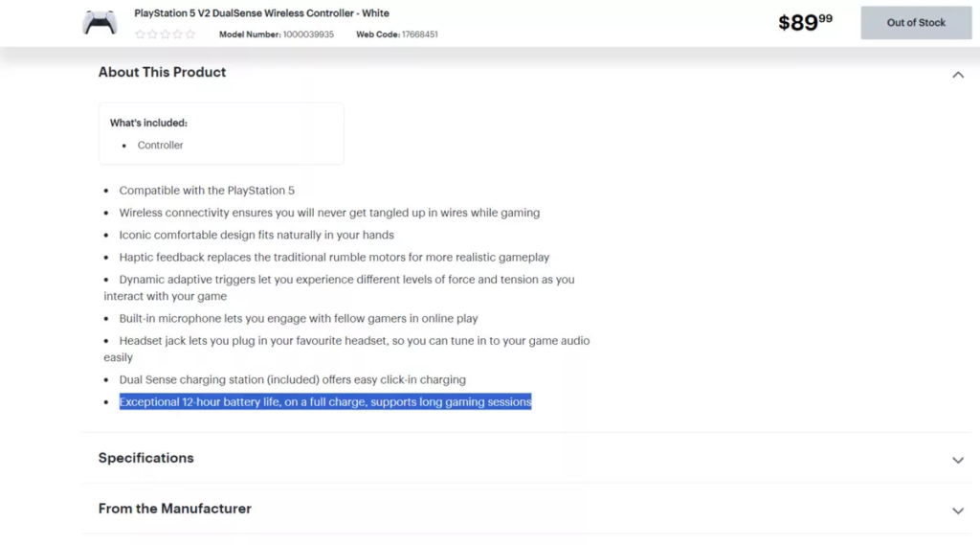Click the About This Product heading

pos(162,72)
